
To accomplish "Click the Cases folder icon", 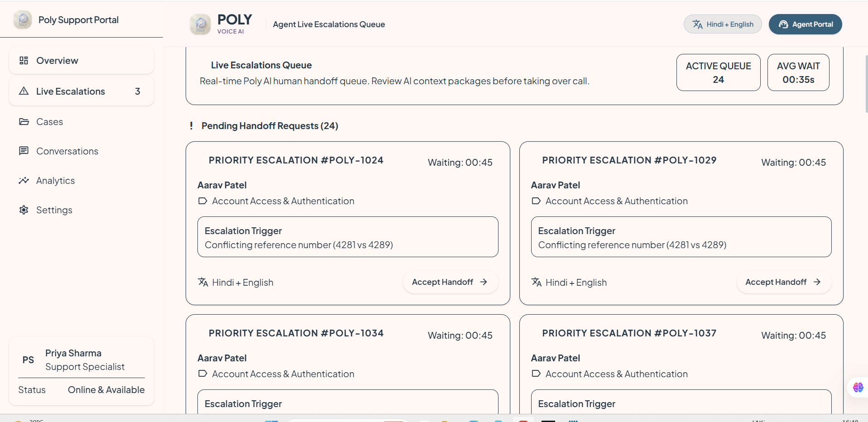I will [24, 121].
